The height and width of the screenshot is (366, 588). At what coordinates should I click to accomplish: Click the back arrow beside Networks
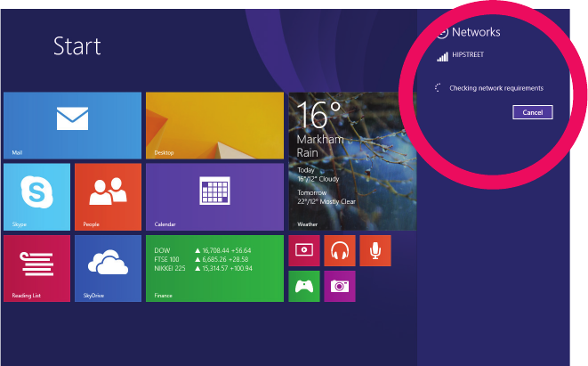(442, 33)
